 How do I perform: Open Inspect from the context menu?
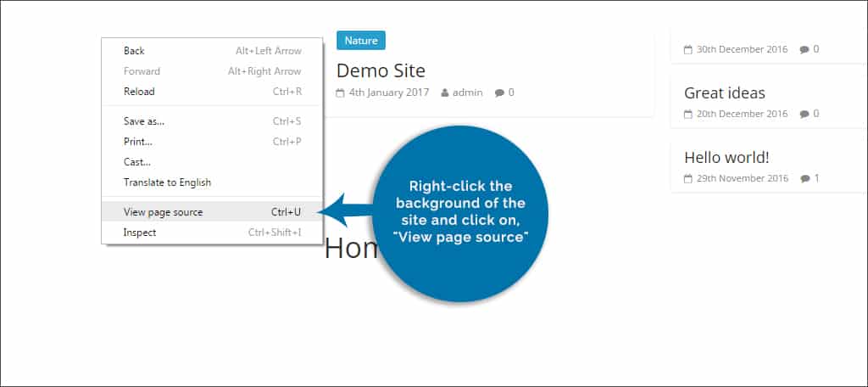[211, 233]
